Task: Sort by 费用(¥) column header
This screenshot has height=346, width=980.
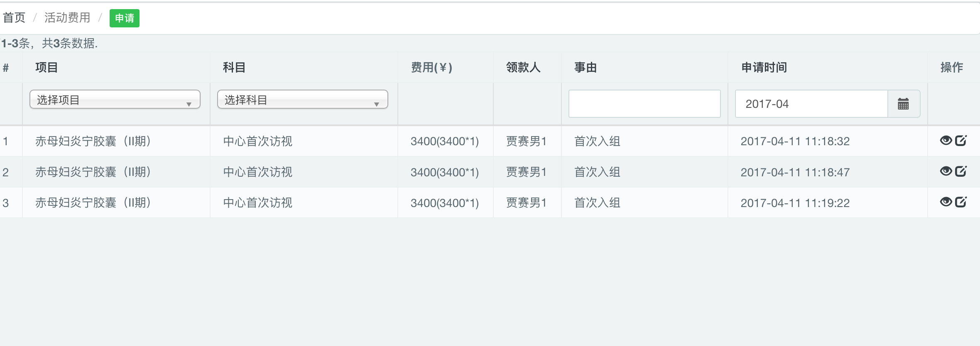Action: coord(431,67)
